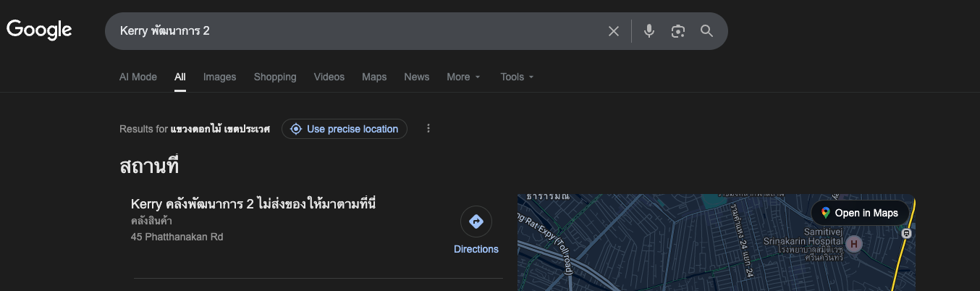Expand the More dropdown menu
This screenshot has height=291, width=980.
pyautogui.click(x=463, y=77)
